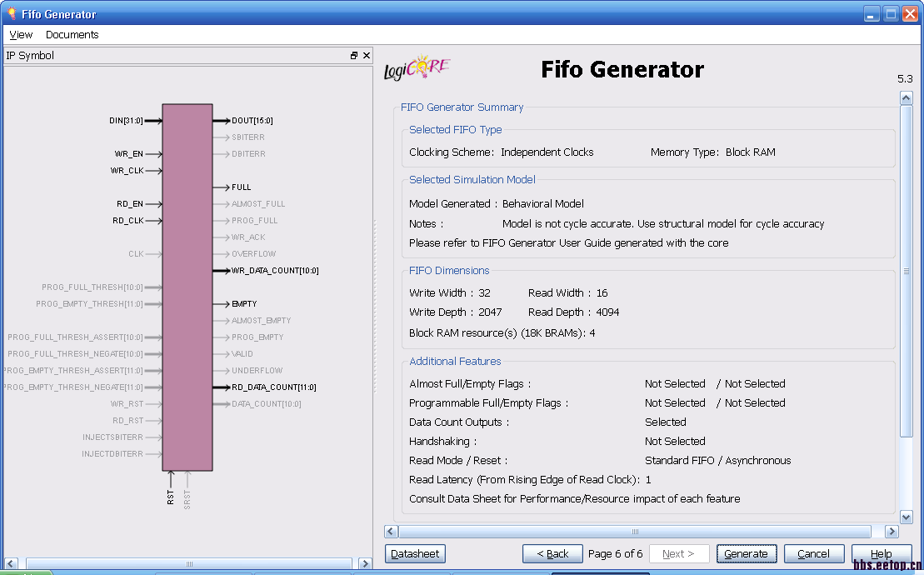The width and height of the screenshot is (924, 575).
Task: Open the Datasheet button
Action: coord(415,554)
